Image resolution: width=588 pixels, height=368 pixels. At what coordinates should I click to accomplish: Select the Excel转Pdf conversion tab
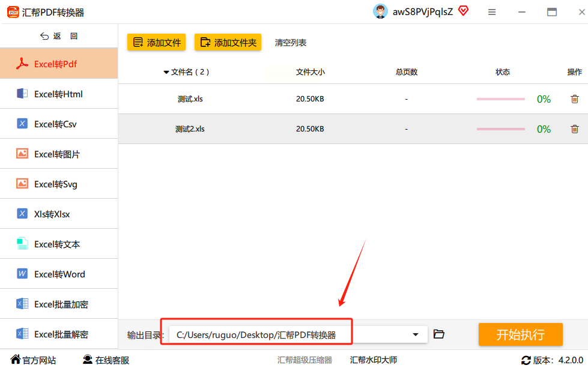(59, 64)
